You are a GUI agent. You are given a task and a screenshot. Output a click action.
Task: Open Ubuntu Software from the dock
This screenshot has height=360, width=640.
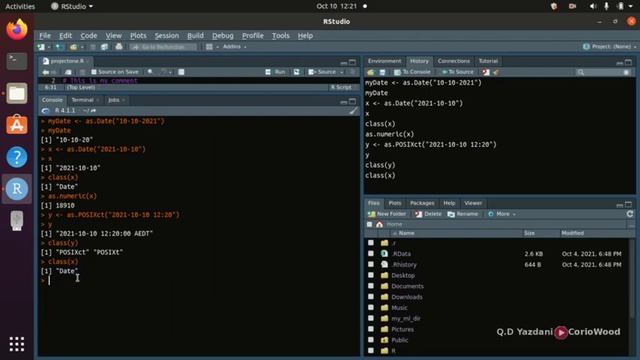[17, 125]
